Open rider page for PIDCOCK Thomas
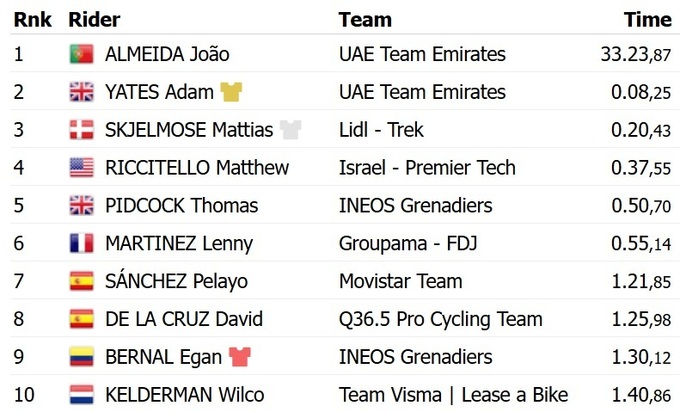The width and height of the screenshot is (680, 412). tap(181, 206)
